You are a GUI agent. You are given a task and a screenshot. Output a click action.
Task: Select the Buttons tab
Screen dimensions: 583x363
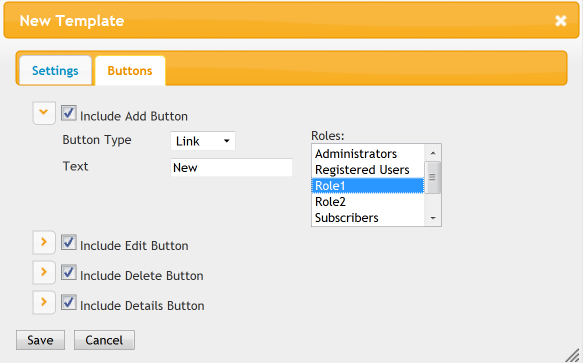[130, 71]
